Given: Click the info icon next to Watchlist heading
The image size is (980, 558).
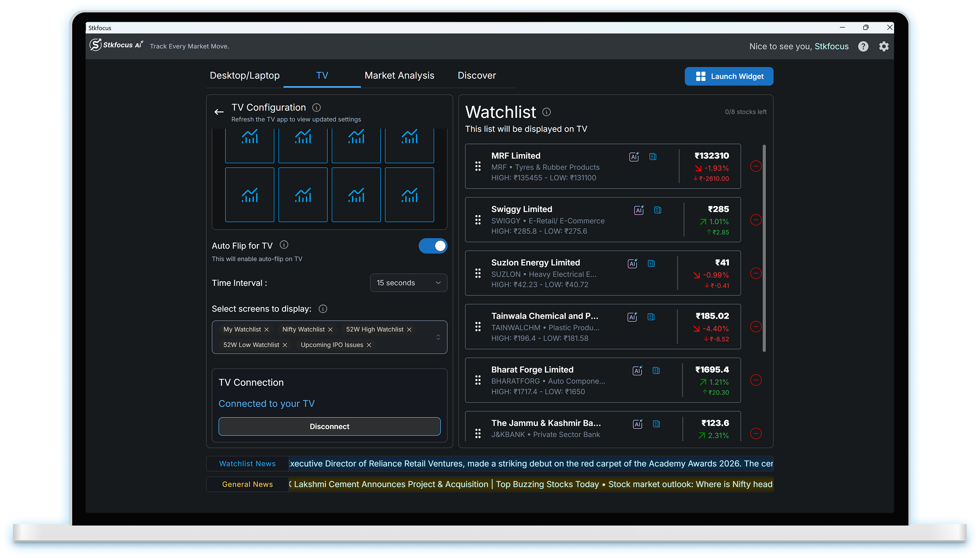Looking at the screenshot, I should (x=547, y=112).
